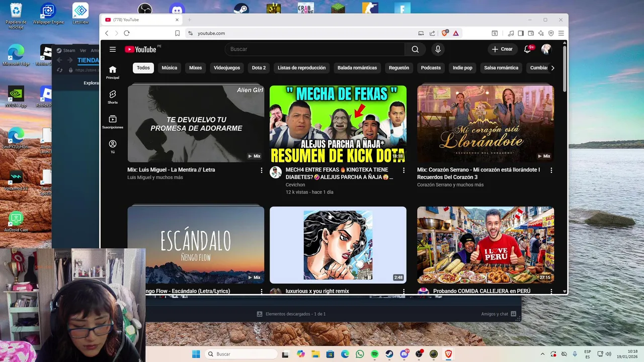Open the music note playlist icon in the browser toolbar
This screenshot has width=644, height=362.
click(x=511, y=33)
